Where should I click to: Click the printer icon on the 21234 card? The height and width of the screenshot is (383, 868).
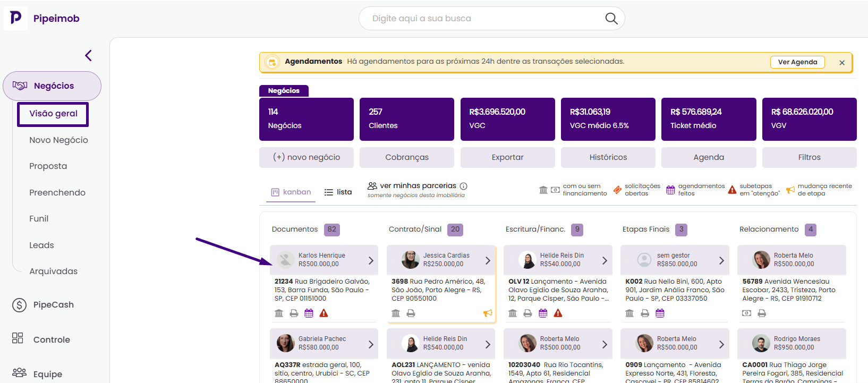point(294,313)
